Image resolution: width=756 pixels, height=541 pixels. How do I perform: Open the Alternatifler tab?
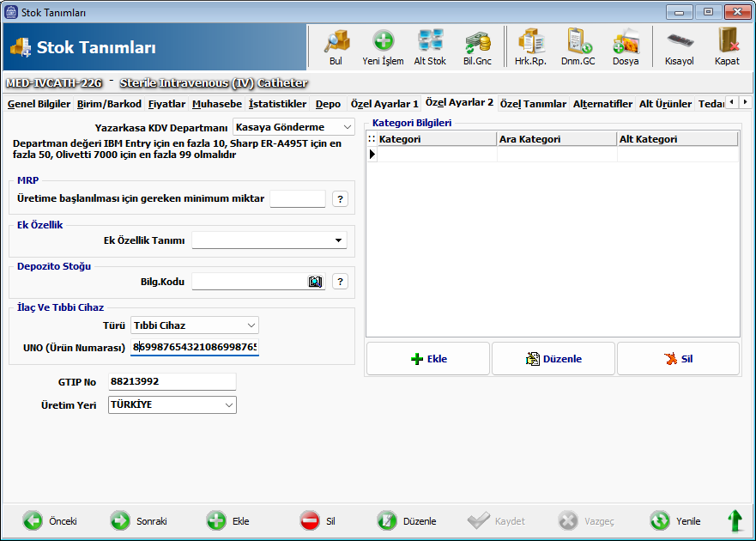point(602,104)
